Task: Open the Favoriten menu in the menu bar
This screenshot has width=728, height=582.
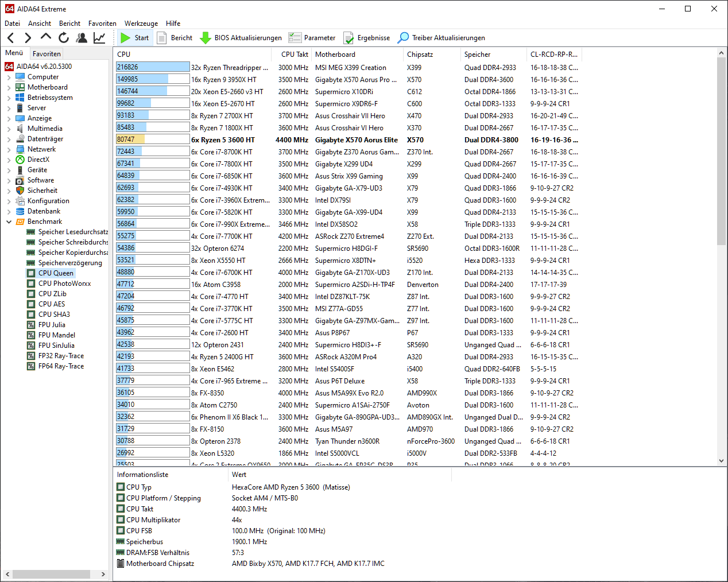Action: tap(102, 24)
